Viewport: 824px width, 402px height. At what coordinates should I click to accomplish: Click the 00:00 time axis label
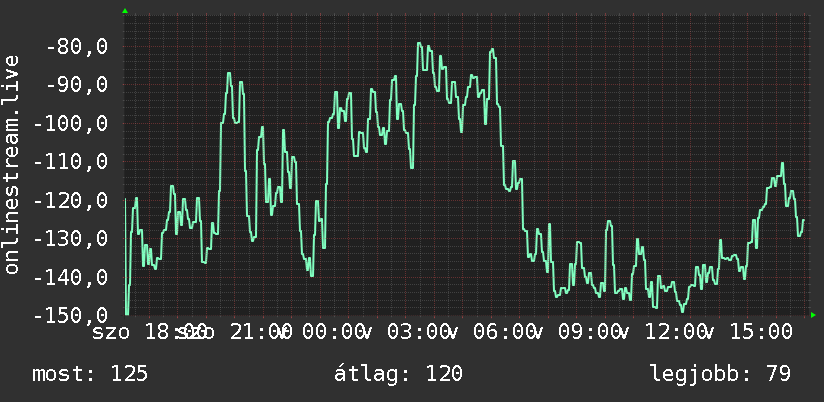pyautogui.click(x=333, y=332)
